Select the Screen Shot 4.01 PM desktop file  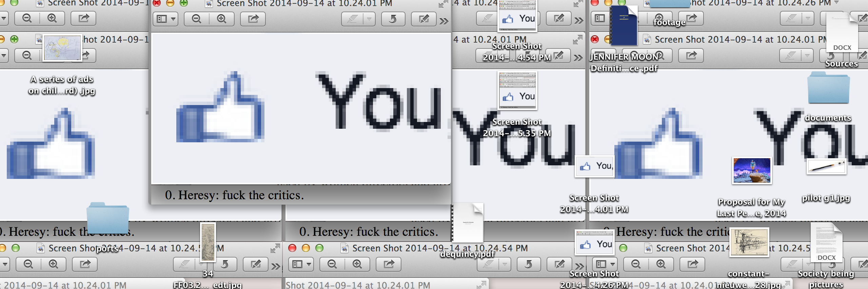tap(595, 166)
